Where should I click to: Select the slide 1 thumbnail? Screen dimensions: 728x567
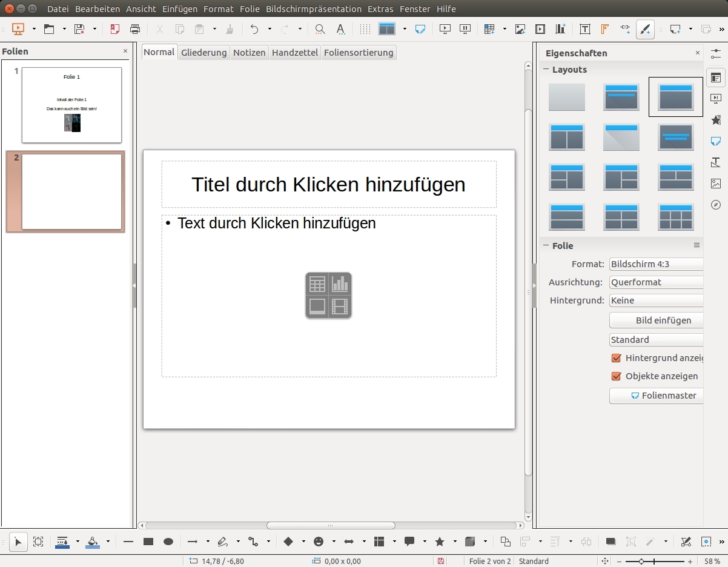(x=71, y=105)
